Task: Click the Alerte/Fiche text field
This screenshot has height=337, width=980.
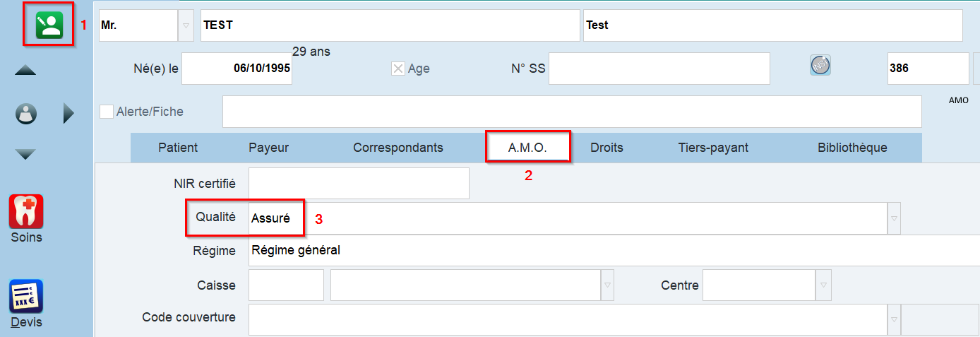Action: (x=572, y=112)
